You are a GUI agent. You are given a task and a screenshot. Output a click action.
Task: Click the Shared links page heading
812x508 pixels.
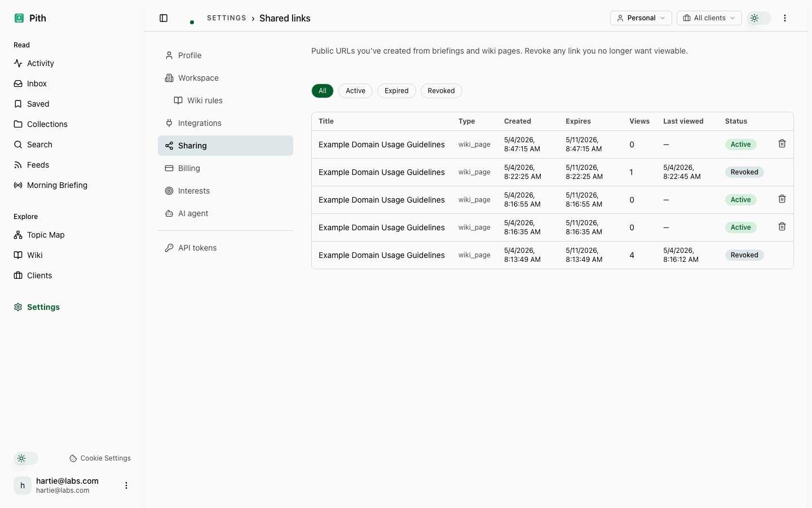pos(285,18)
